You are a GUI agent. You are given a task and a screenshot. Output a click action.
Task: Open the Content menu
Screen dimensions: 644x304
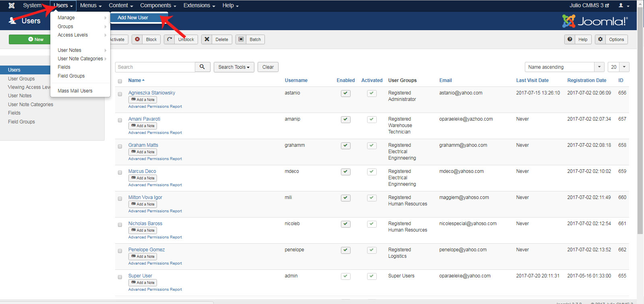[x=121, y=6]
